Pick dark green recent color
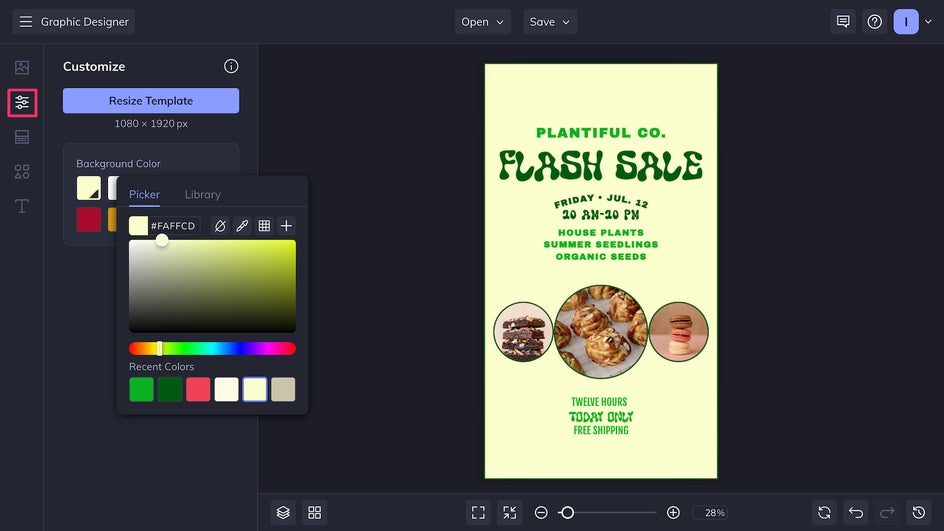Image resolution: width=944 pixels, height=531 pixels. click(170, 390)
